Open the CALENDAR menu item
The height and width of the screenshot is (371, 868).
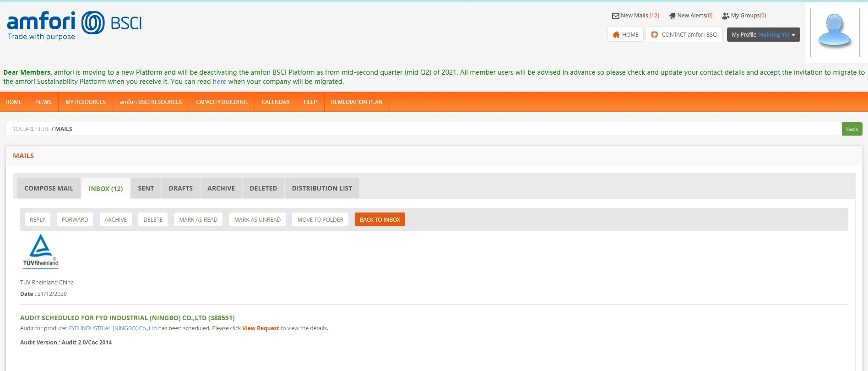[x=276, y=102]
